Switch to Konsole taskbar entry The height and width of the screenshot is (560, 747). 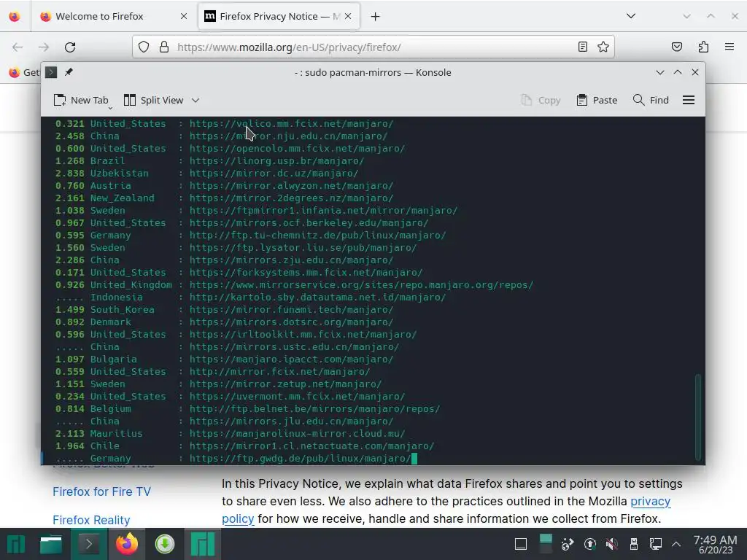(x=89, y=544)
